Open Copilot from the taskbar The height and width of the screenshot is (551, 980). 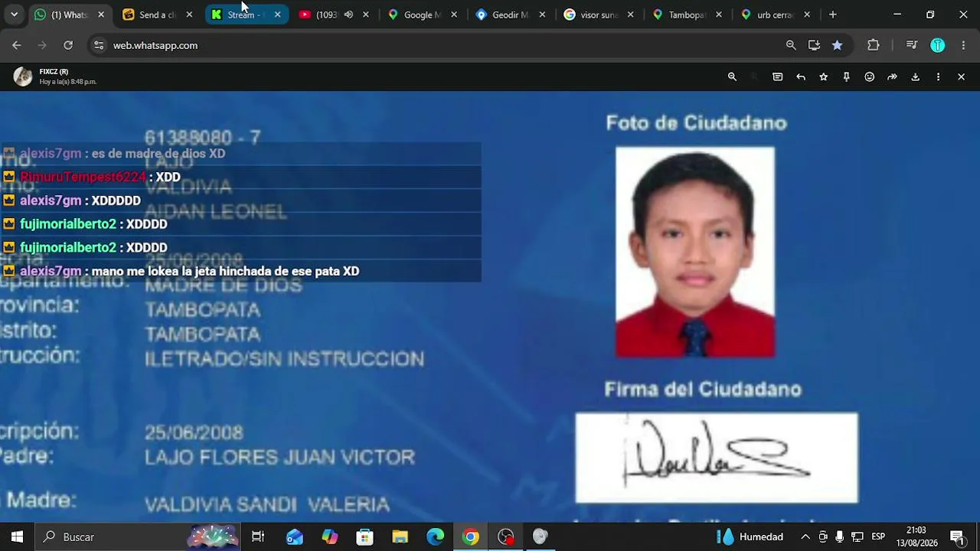click(330, 536)
